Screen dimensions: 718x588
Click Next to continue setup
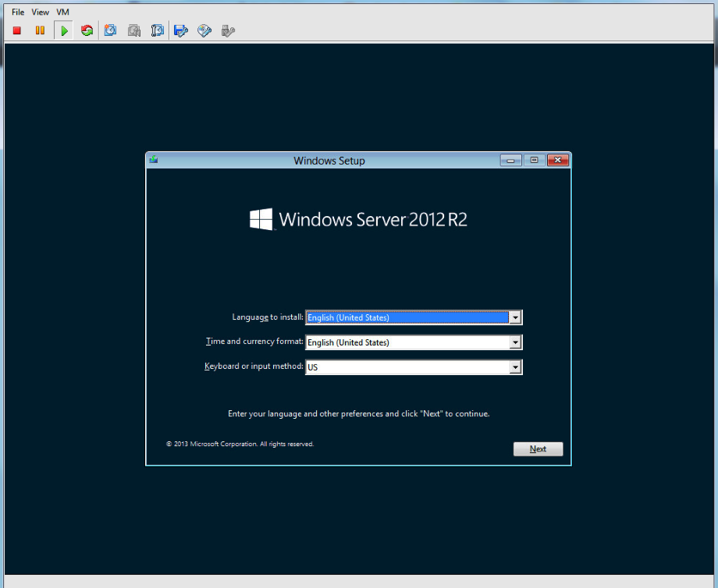[x=538, y=449]
